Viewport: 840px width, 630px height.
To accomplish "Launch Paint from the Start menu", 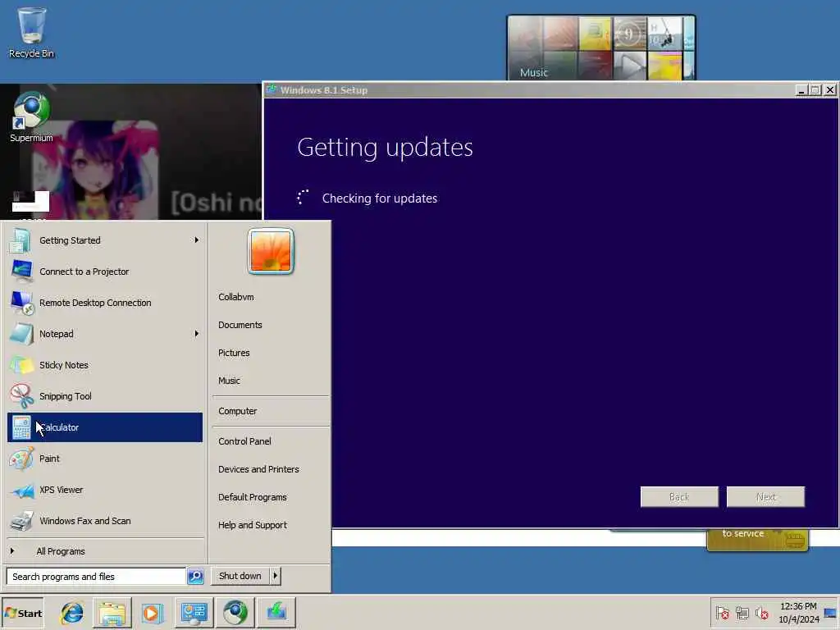I will coord(105,459).
